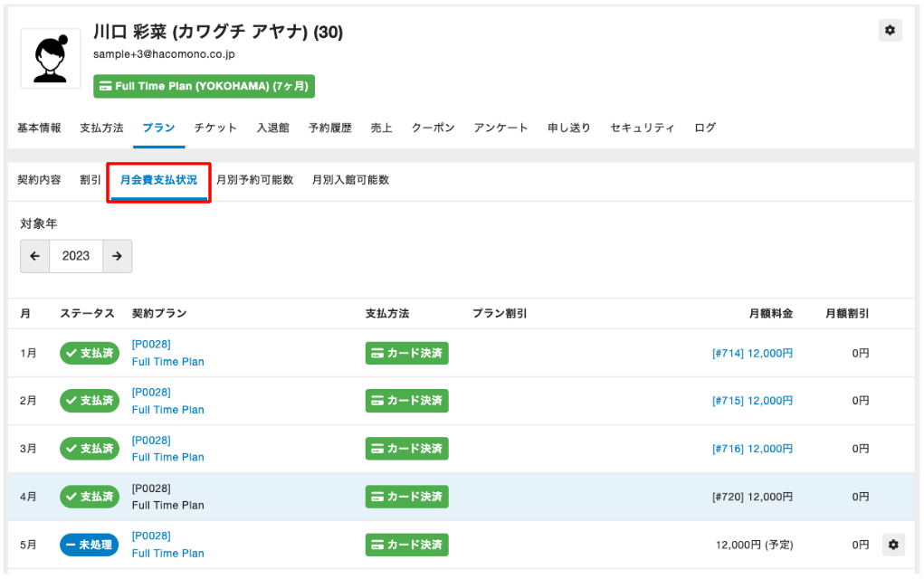
Task: Click the member profile avatar image
Action: coord(51,58)
